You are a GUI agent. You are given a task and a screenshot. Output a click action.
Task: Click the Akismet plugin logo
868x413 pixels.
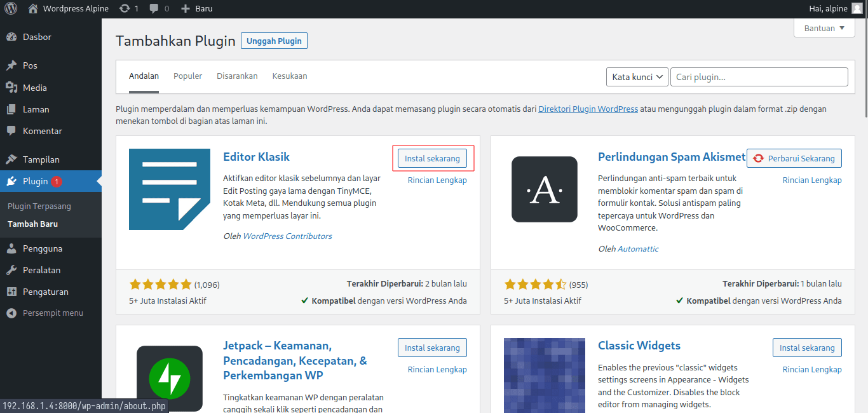545,189
